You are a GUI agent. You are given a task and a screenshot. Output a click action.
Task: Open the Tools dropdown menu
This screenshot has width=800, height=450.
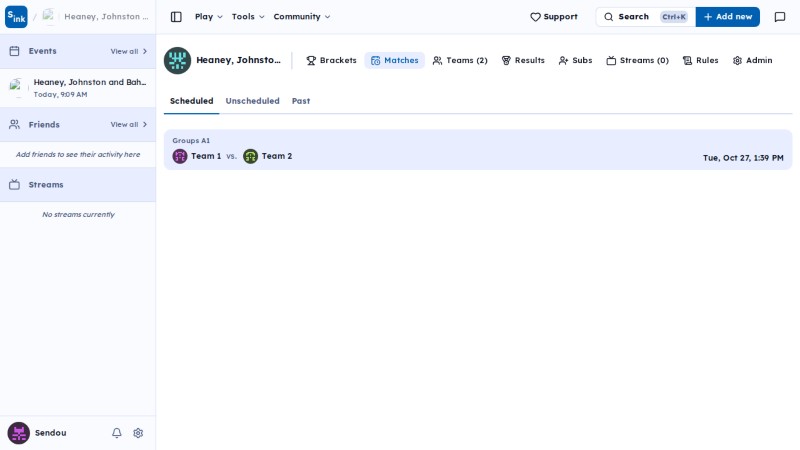248,17
